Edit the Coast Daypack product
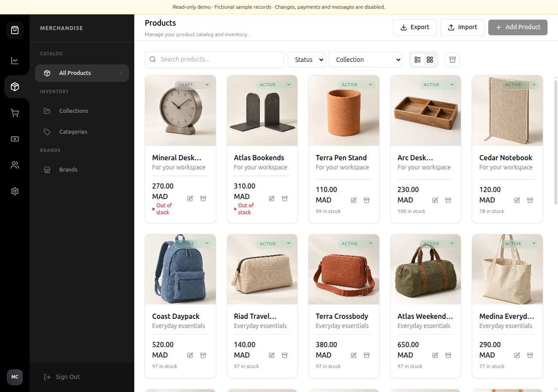The image size is (558, 392). point(190,355)
